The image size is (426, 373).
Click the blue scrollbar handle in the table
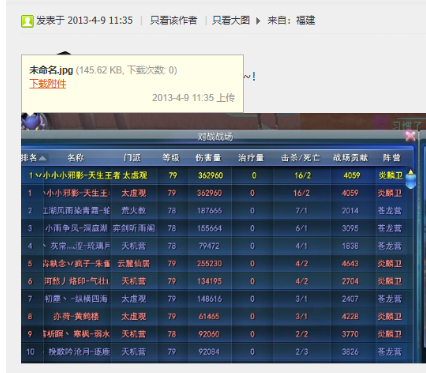[411, 179]
